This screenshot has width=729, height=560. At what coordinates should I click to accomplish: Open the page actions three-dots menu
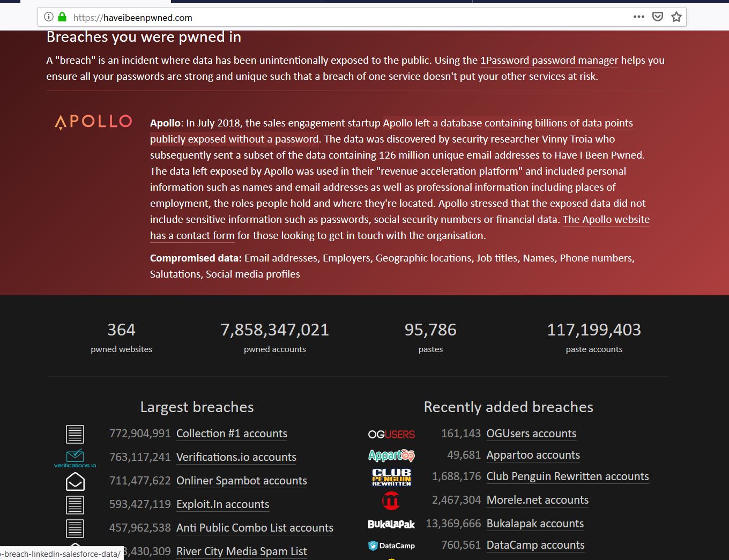pyautogui.click(x=638, y=17)
